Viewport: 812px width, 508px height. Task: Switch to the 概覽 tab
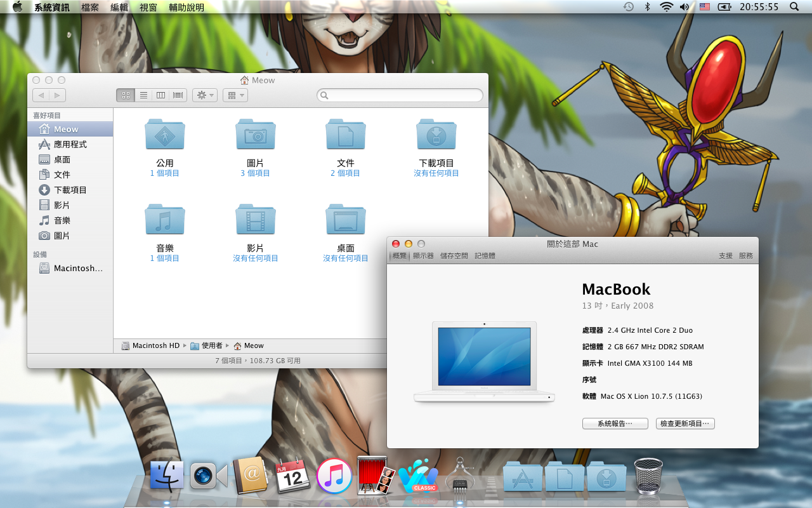(x=400, y=256)
